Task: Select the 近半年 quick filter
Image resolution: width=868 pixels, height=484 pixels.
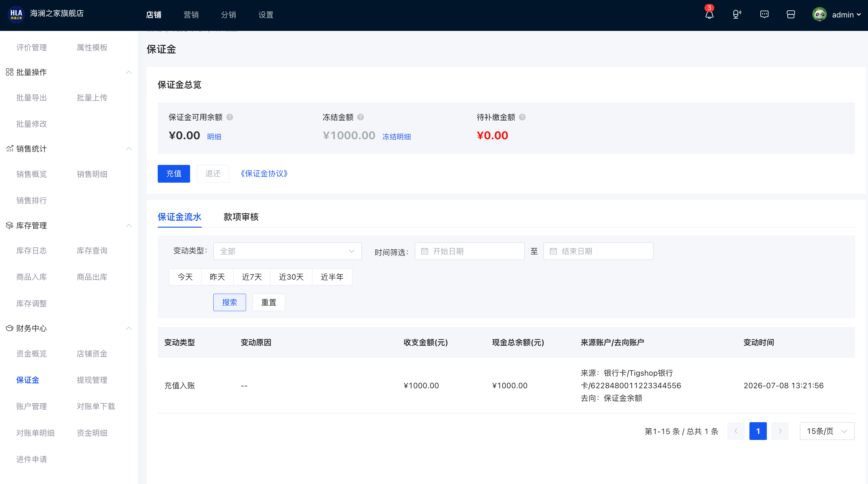Action: (332, 277)
